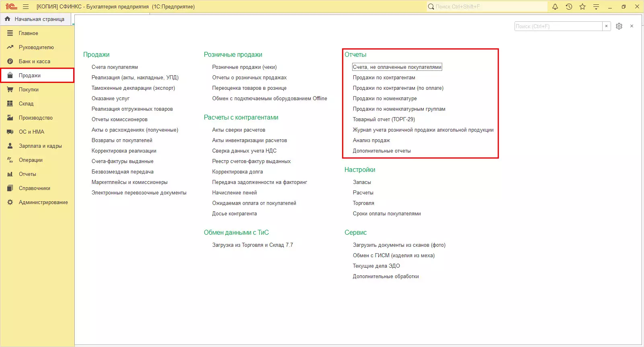This screenshot has height=347, width=644.
Task: Open the Склад section
Action: 37,103
